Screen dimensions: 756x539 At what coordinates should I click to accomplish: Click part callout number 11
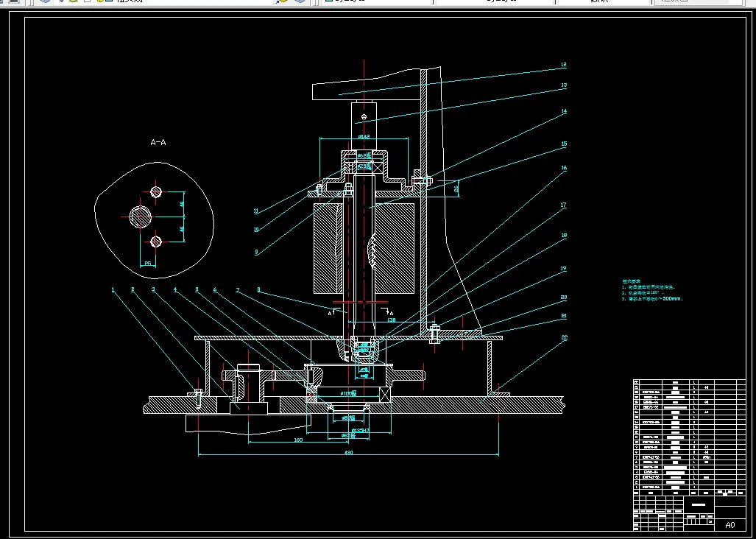255,211
